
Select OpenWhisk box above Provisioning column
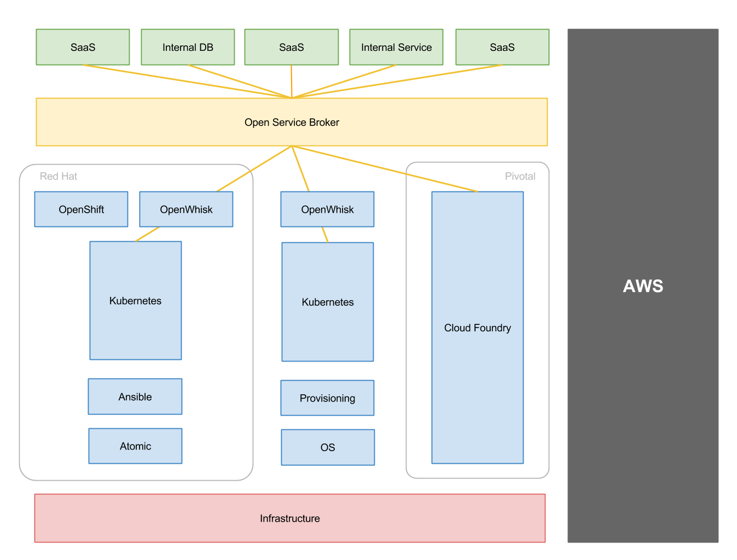pos(327,209)
